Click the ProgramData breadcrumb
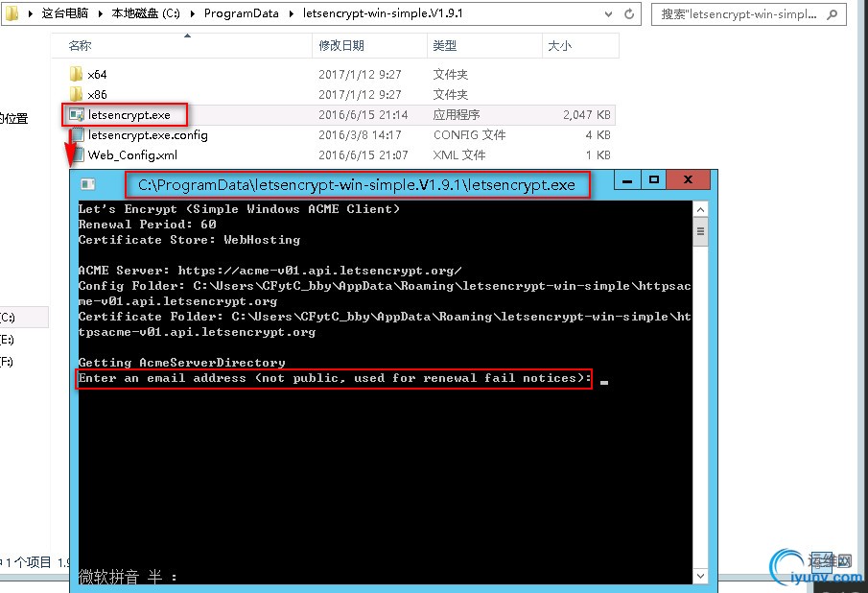868x593 pixels. pos(242,13)
